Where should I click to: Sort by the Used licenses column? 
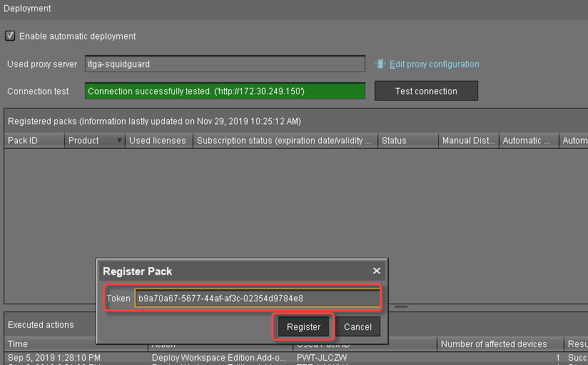click(x=157, y=141)
